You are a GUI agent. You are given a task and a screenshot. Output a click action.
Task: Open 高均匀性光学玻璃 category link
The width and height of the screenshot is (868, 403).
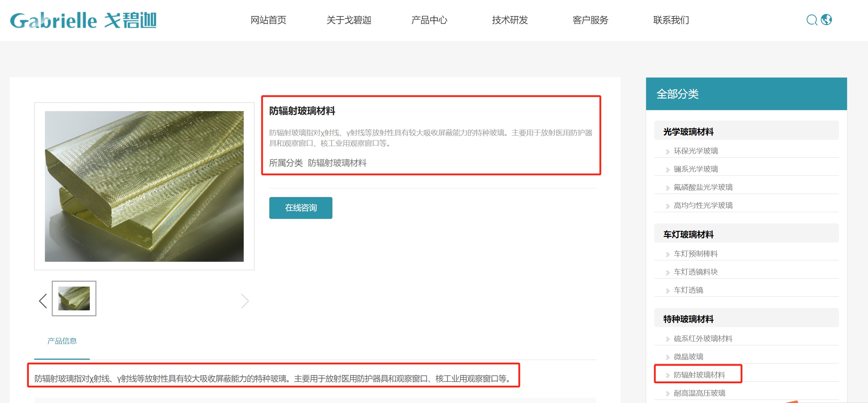(703, 206)
